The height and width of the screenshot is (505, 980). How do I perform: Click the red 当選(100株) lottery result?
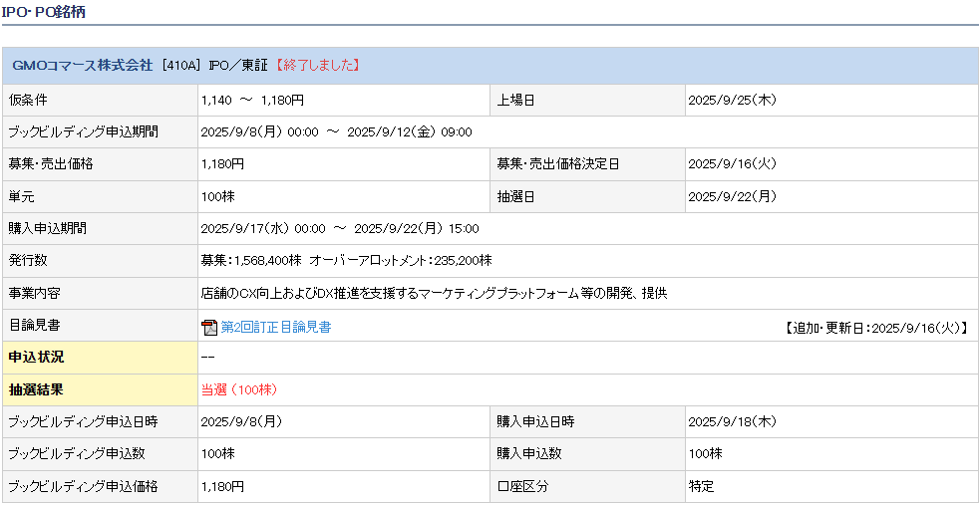click(238, 389)
